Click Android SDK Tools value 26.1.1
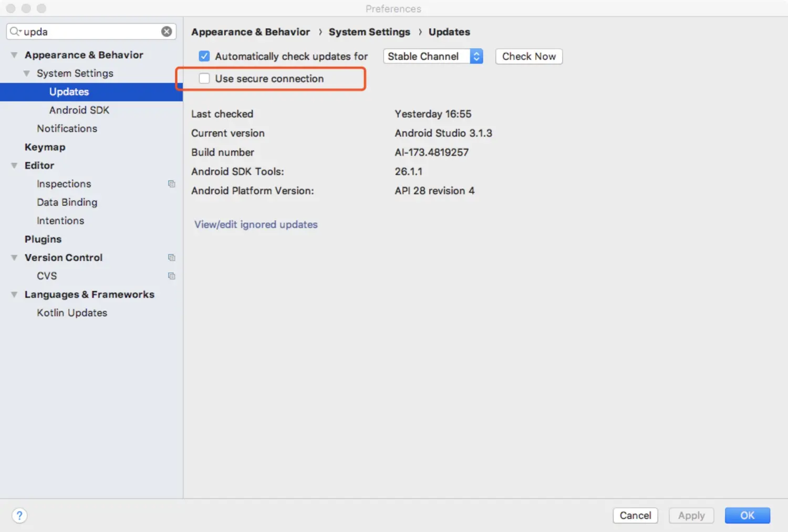Viewport: 788px width, 532px height. coord(409,171)
